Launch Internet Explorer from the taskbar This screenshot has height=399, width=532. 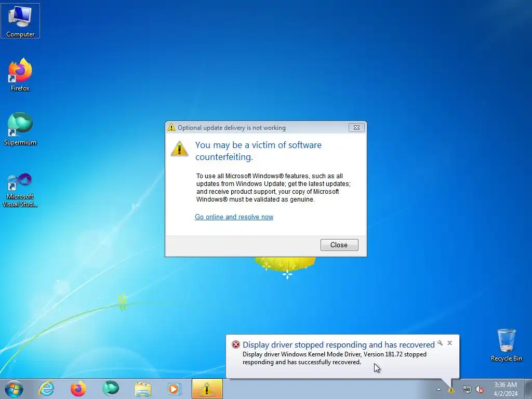tap(46, 389)
